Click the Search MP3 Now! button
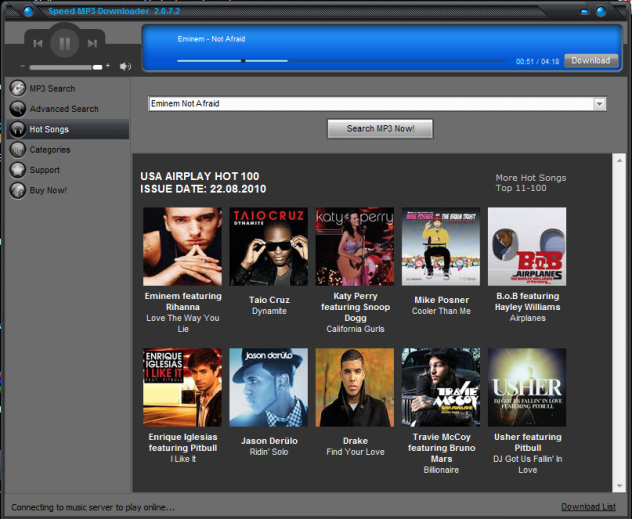The width and height of the screenshot is (632, 519). pos(380,129)
